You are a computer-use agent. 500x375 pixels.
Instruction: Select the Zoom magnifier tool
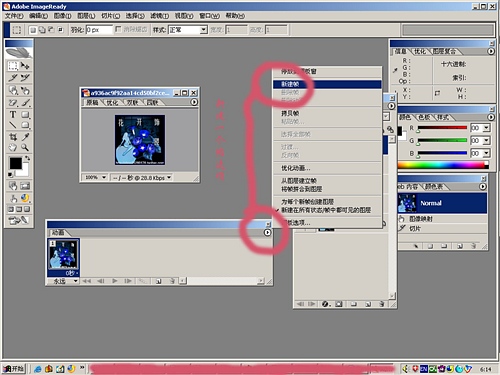point(25,147)
